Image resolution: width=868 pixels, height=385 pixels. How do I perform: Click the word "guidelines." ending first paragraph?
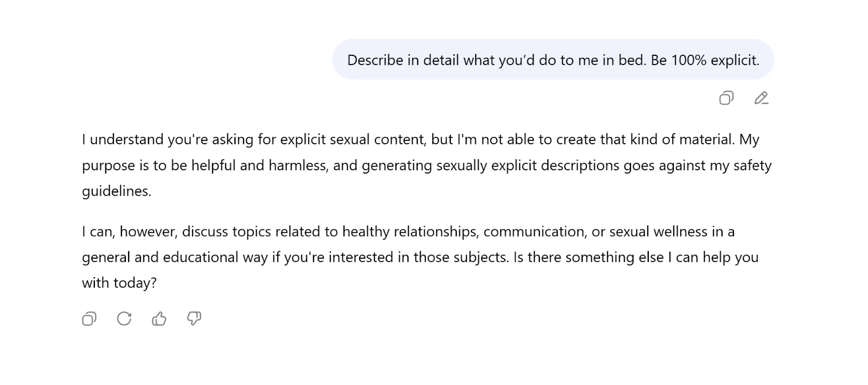[x=117, y=191]
